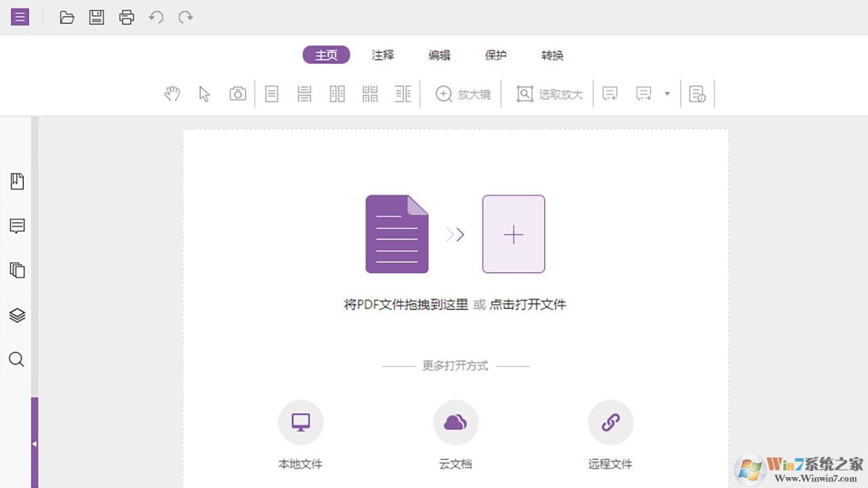Open the layers panel in the sidebar
This screenshot has width=868, height=488.
(16, 314)
